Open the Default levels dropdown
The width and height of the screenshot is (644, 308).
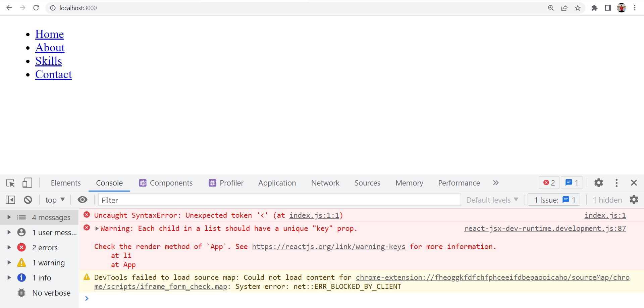(x=492, y=200)
